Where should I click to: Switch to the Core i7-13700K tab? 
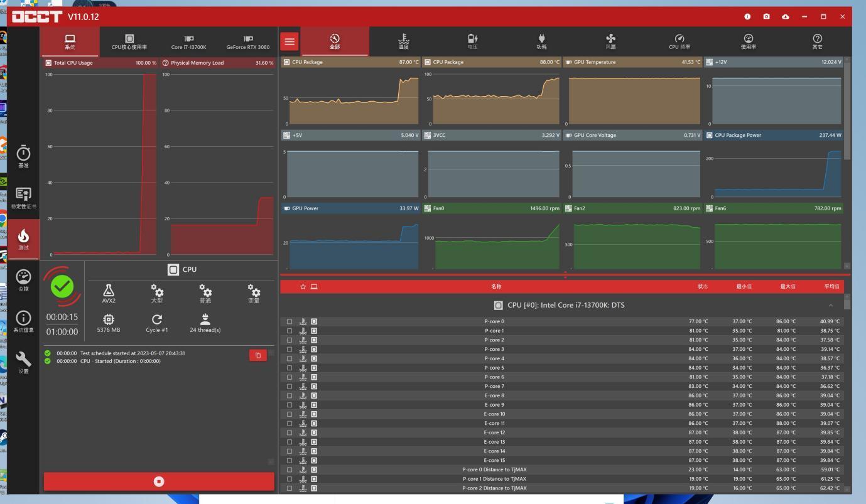click(x=188, y=41)
